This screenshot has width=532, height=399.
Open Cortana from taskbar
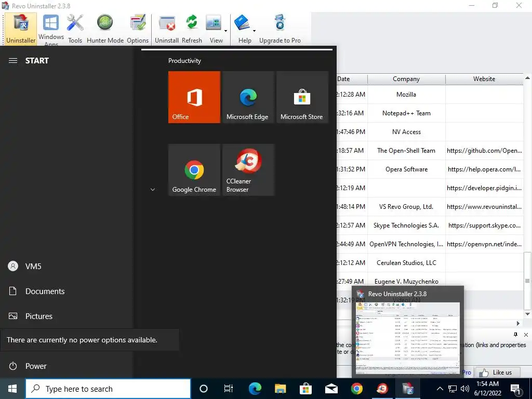pyautogui.click(x=204, y=389)
